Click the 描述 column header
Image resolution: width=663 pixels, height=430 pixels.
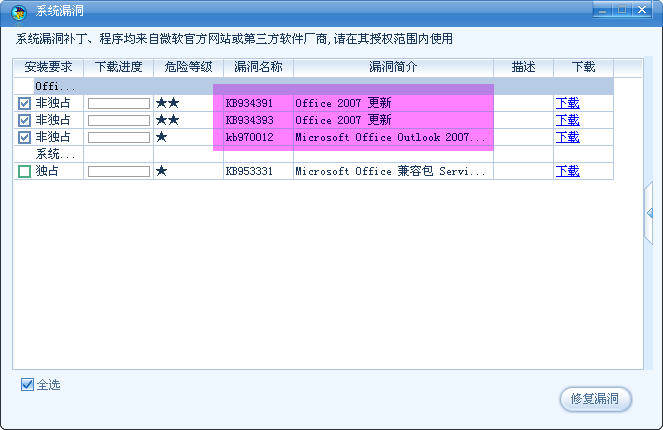tap(523, 67)
